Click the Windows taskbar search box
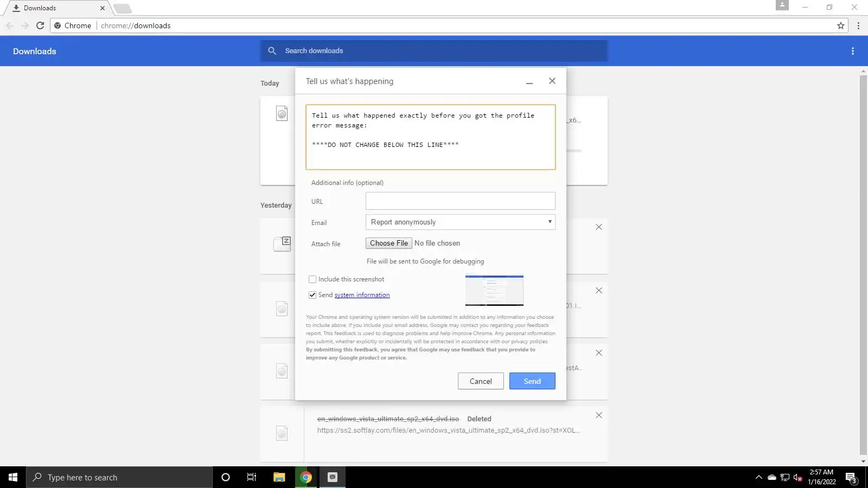 pos(119,477)
